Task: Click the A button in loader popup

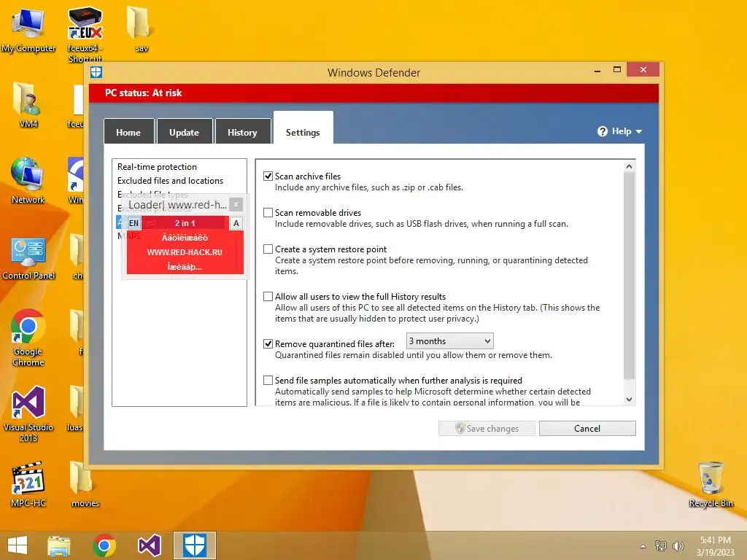Action: [x=236, y=223]
